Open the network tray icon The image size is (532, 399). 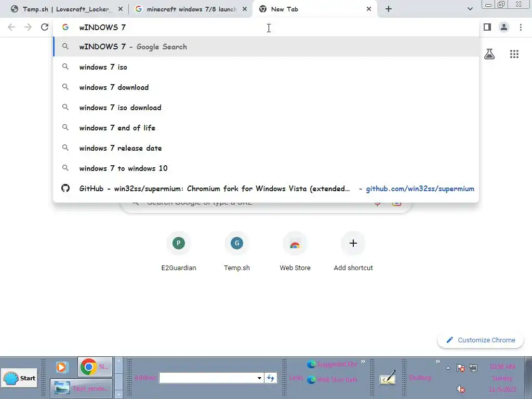click(473, 367)
